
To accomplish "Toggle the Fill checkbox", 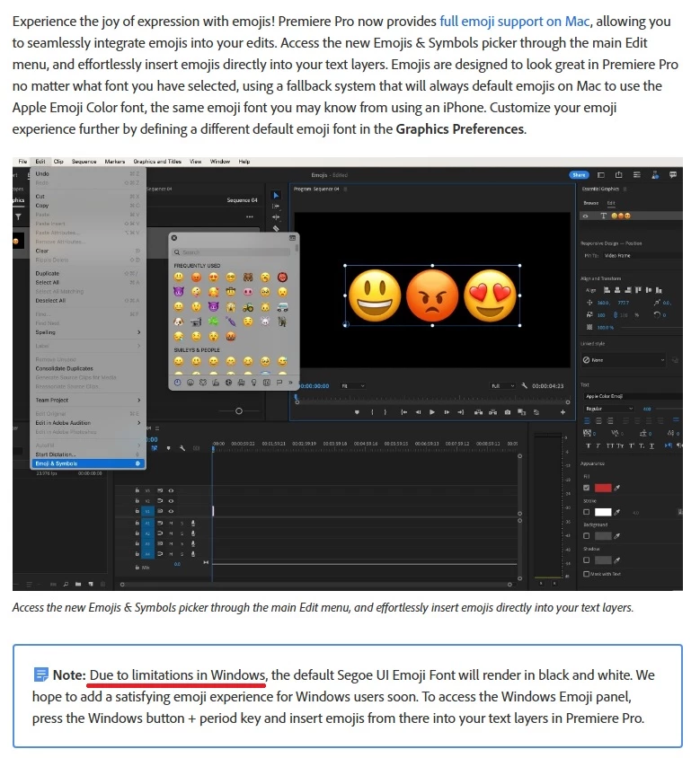I will point(587,489).
